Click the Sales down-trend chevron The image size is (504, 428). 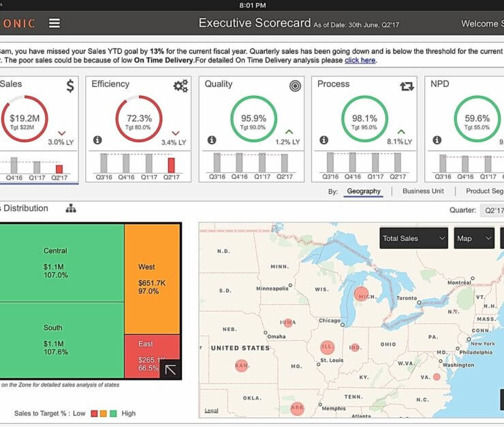click(62, 133)
